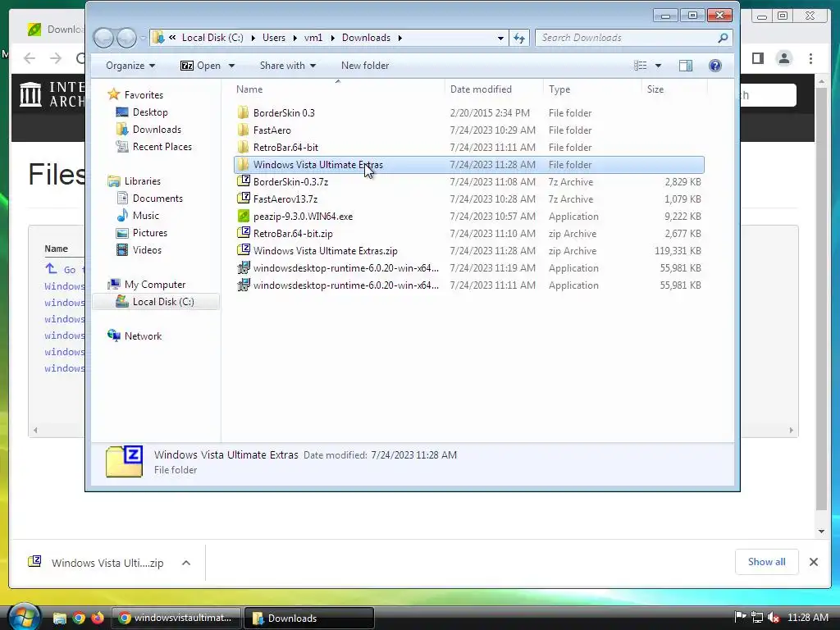Select FastAerov13.7z archive icon
Viewport: 840px width, 630px height.
tap(244, 199)
